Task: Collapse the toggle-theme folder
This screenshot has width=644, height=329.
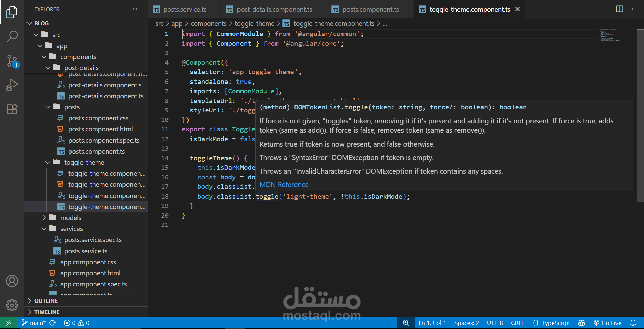Action: pos(48,162)
